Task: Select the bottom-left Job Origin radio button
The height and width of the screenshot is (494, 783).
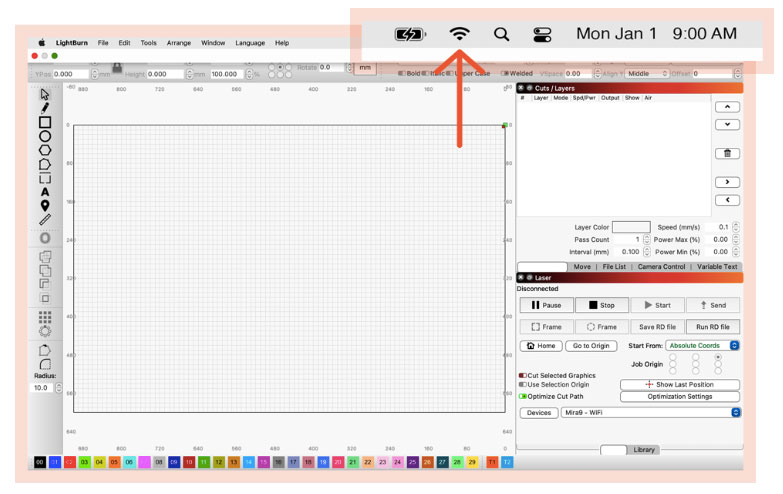Action: click(673, 371)
